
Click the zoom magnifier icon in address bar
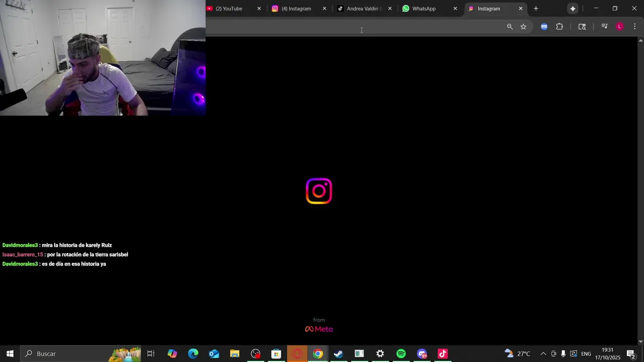pyautogui.click(x=510, y=27)
